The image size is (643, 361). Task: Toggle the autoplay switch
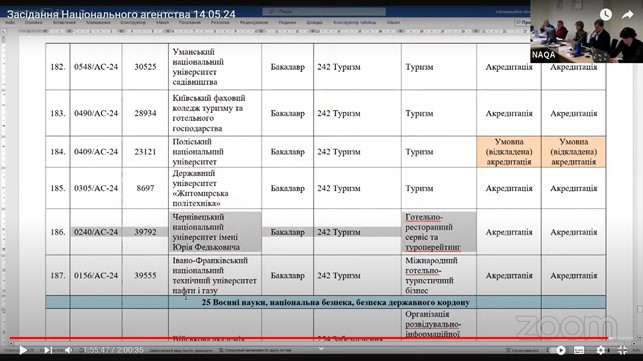point(558,350)
